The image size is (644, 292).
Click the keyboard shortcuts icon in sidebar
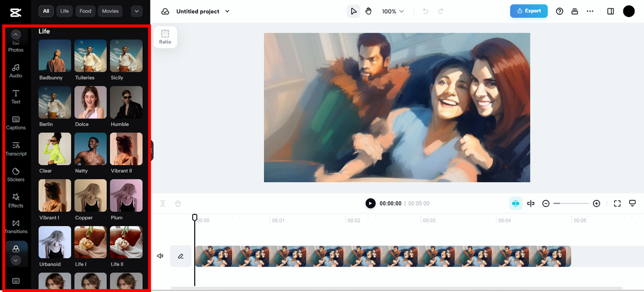16,281
